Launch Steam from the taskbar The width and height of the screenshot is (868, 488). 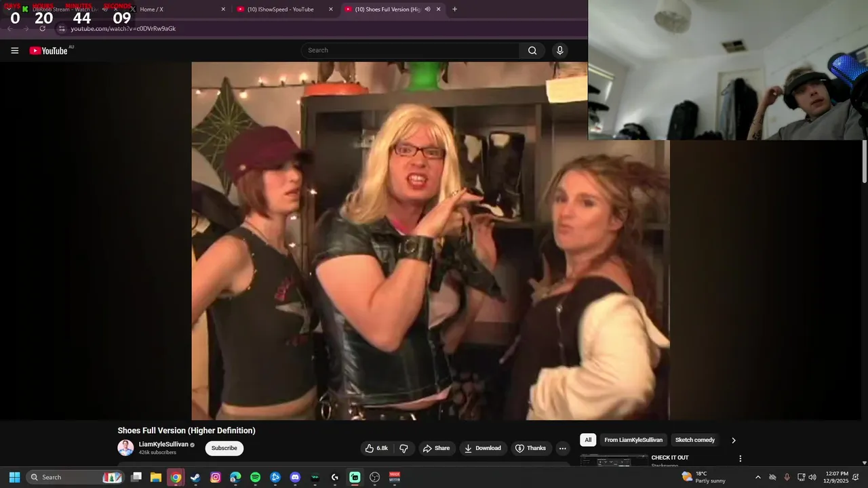point(195,477)
